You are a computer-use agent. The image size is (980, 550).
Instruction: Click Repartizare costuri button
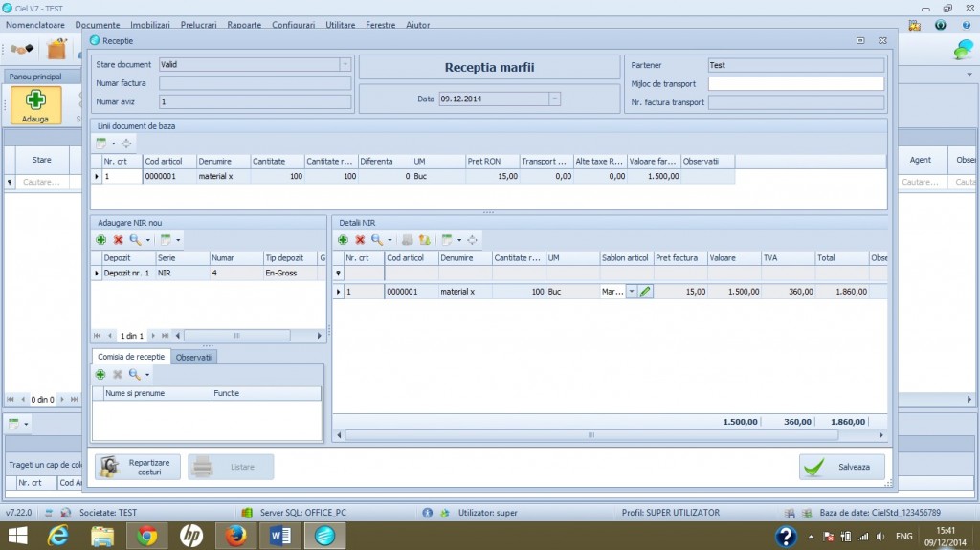[x=138, y=467]
